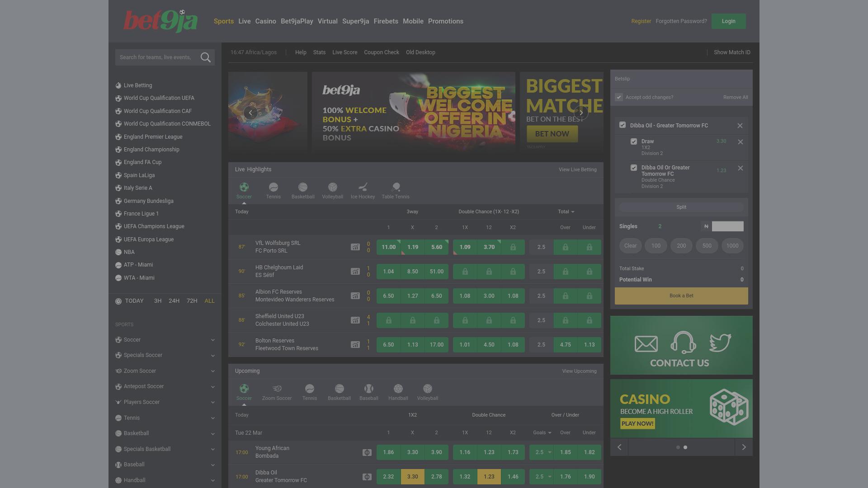
Task: Select first carousel dot indicator
Action: (678, 447)
